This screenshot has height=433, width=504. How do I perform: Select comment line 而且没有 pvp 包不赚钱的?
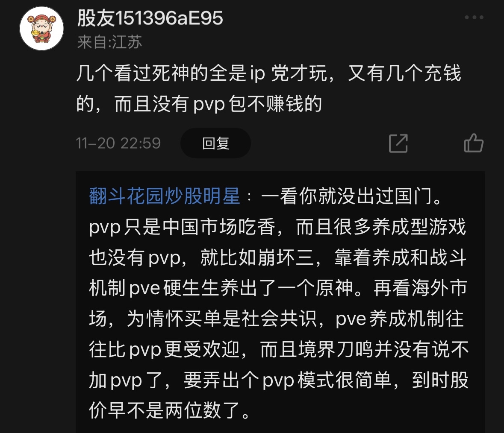[218, 104]
